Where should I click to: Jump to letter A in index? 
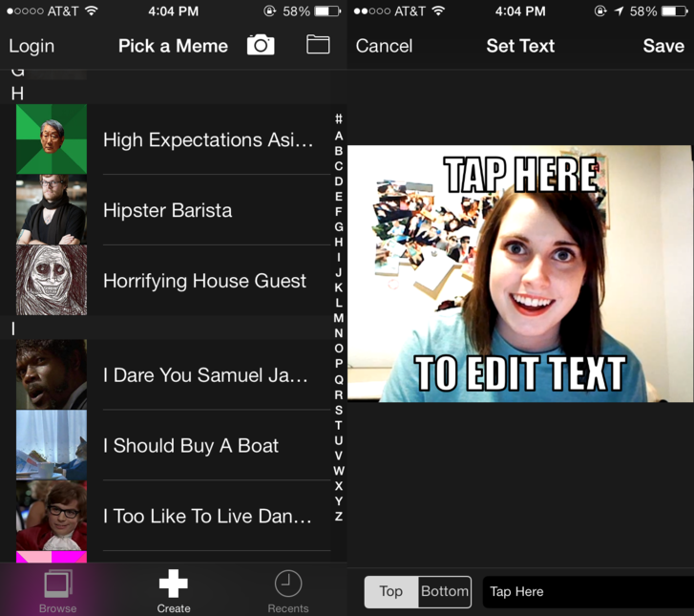point(339,136)
